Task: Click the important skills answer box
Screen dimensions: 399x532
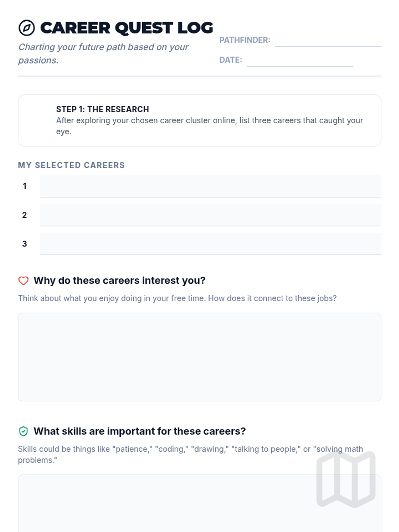Action: (166, 504)
